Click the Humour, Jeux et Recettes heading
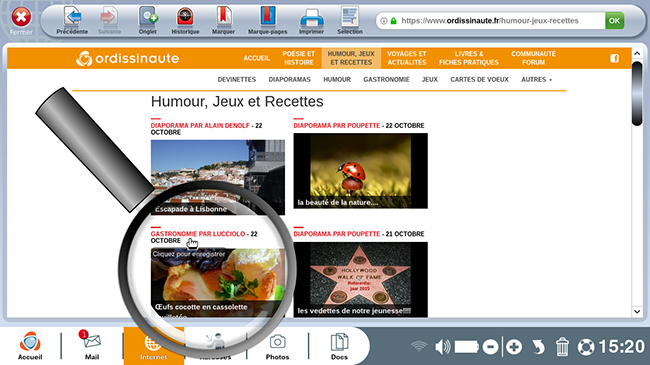Screen dimensions: 650x365 237,102
